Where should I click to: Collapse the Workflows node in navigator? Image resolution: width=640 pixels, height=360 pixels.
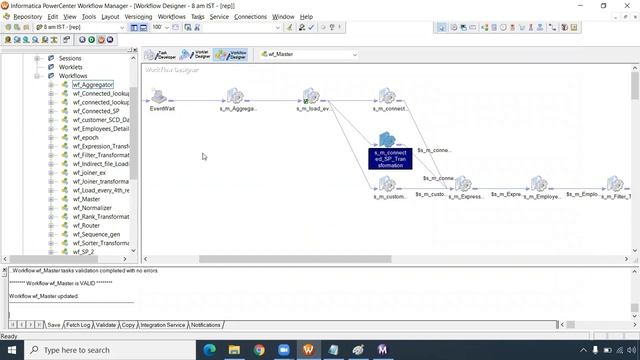37,76
